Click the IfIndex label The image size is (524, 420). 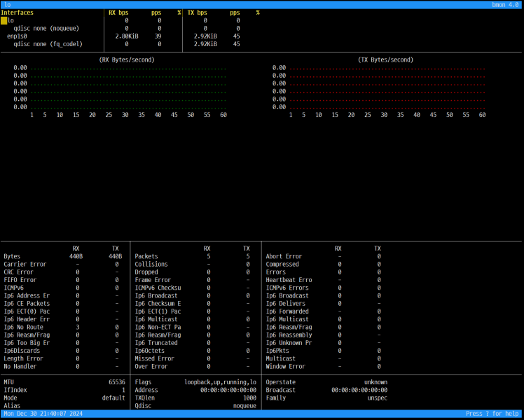pyautogui.click(x=15, y=390)
